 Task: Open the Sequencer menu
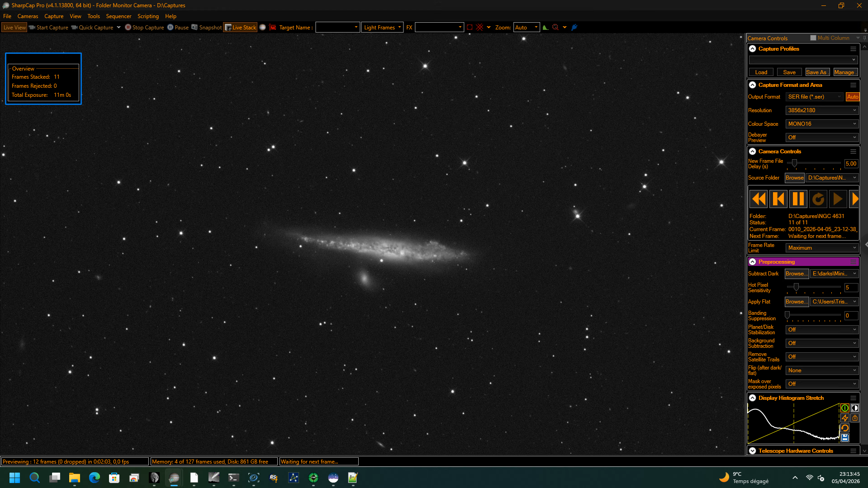(119, 16)
